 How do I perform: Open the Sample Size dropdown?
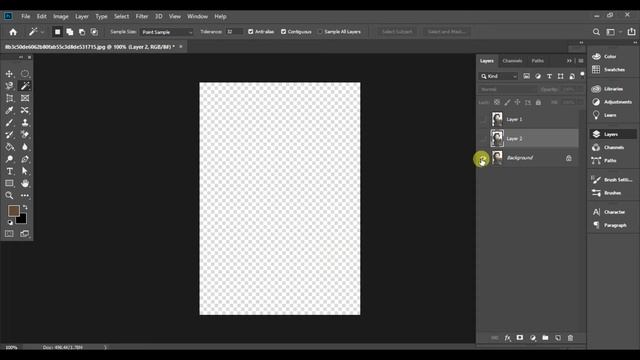167,32
